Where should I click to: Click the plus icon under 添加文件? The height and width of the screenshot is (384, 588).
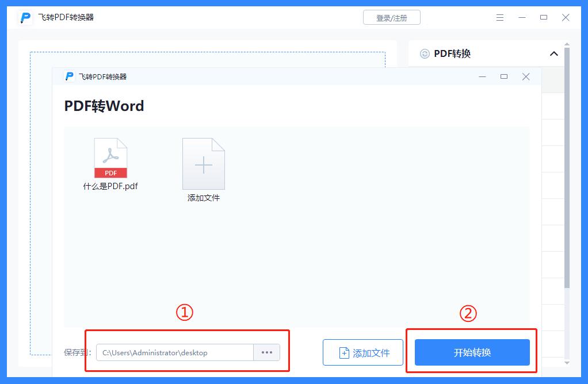(x=203, y=164)
